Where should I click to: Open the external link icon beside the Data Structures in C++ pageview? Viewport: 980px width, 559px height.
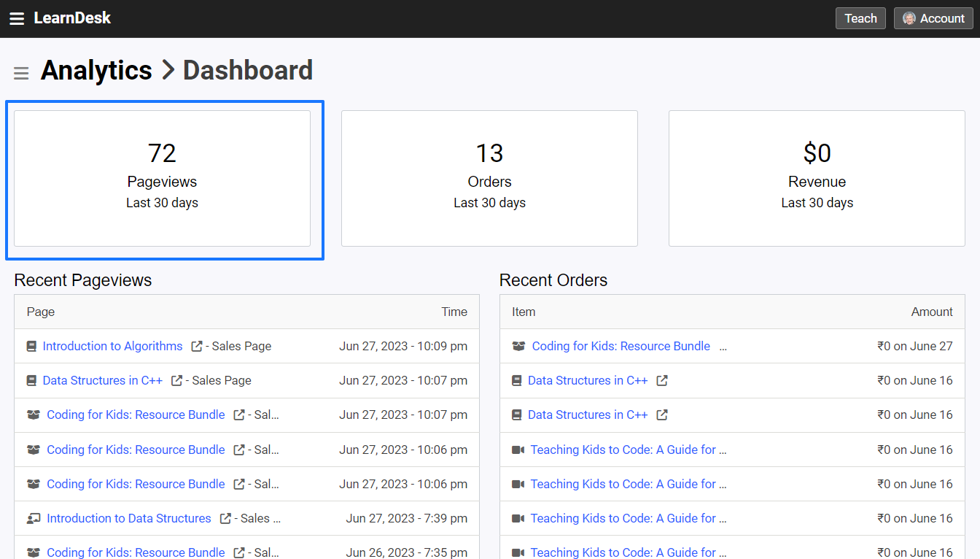(x=176, y=380)
